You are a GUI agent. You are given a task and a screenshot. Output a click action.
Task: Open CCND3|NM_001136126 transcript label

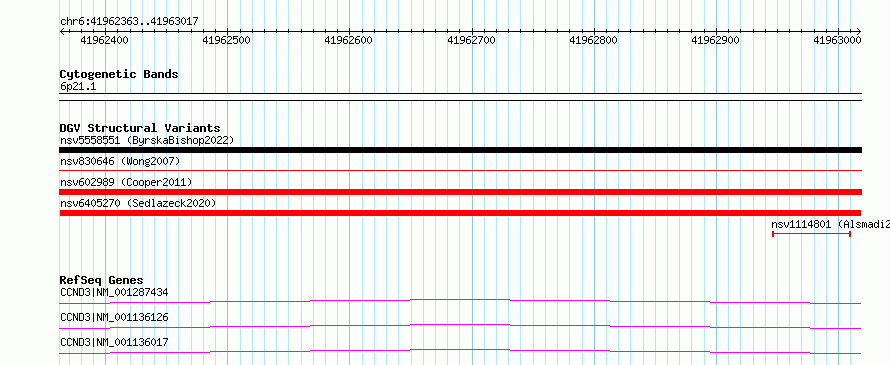click(114, 317)
